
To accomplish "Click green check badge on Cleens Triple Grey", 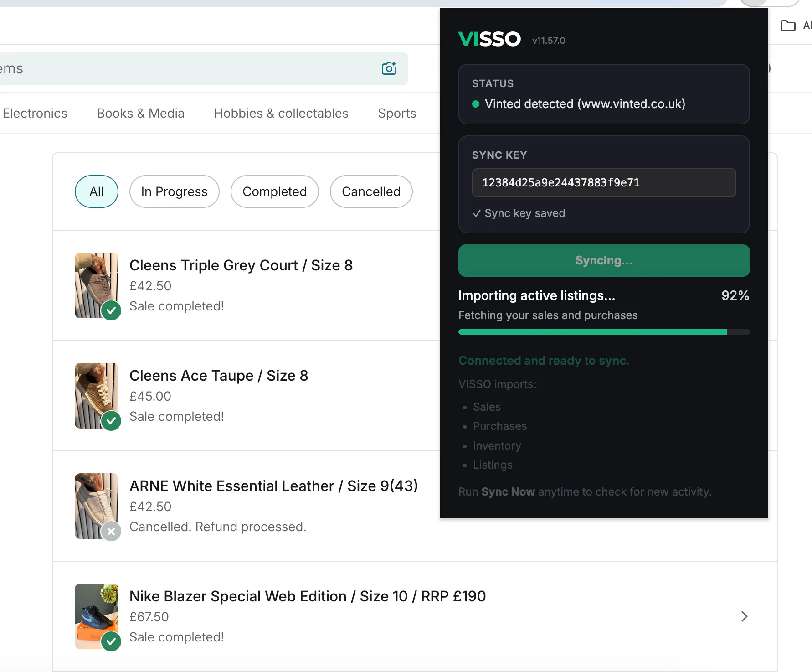I will (111, 310).
